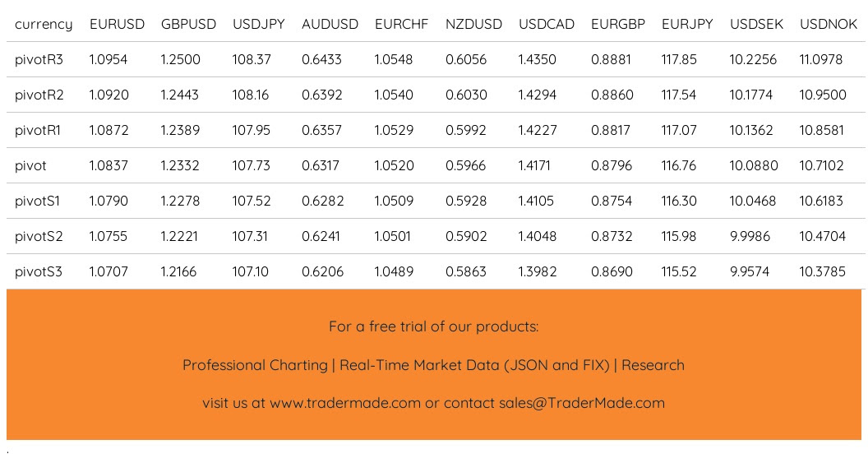
Task: Select the USDCAD pivotS3 value 1.3982
Action: [537, 272]
